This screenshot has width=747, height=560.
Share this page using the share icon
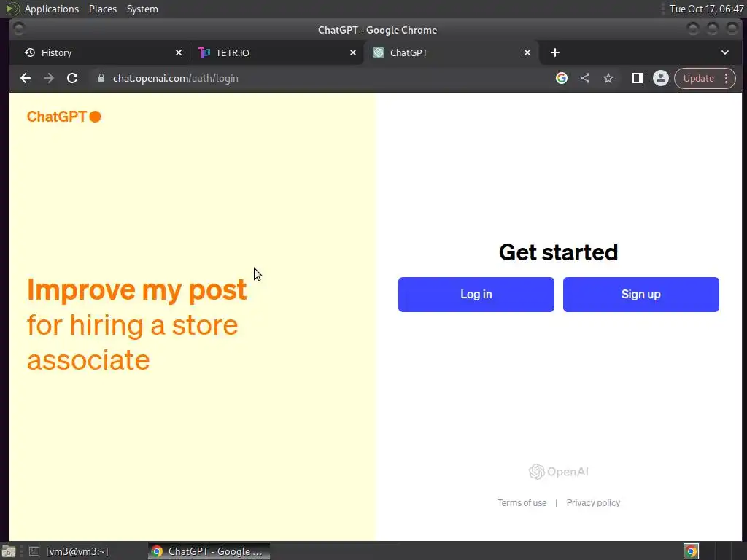tap(585, 78)
